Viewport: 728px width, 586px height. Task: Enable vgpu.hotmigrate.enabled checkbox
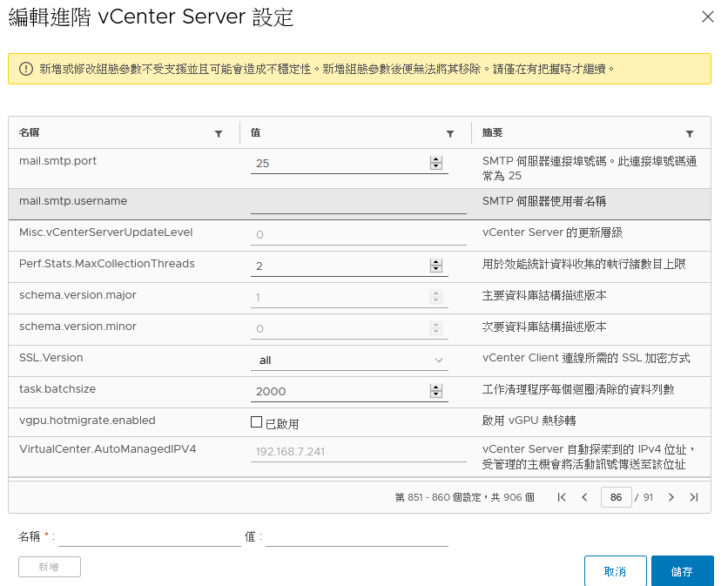coord(256,421)
